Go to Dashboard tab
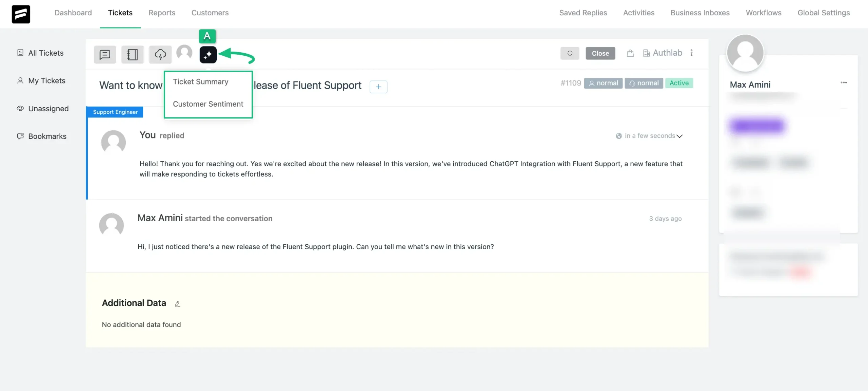Image resolution: width=868 pixels, height=391 pixels. 73,13
